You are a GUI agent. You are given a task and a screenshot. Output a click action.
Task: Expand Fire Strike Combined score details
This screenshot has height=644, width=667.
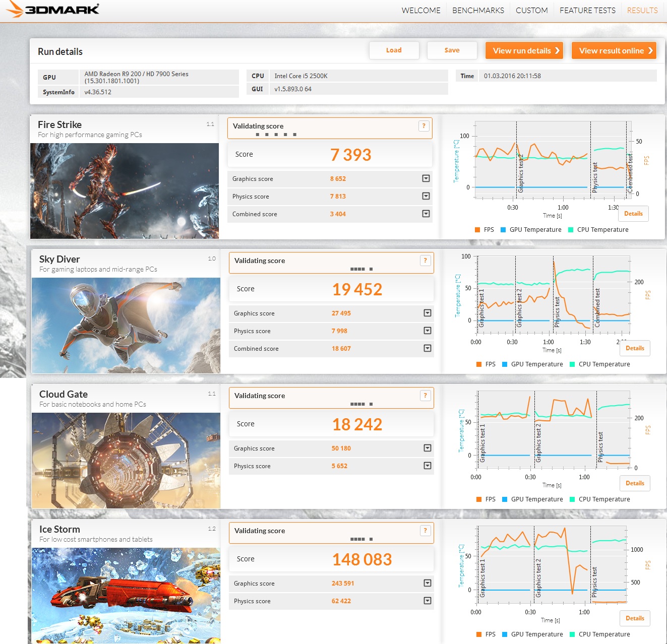pos(426,214)
